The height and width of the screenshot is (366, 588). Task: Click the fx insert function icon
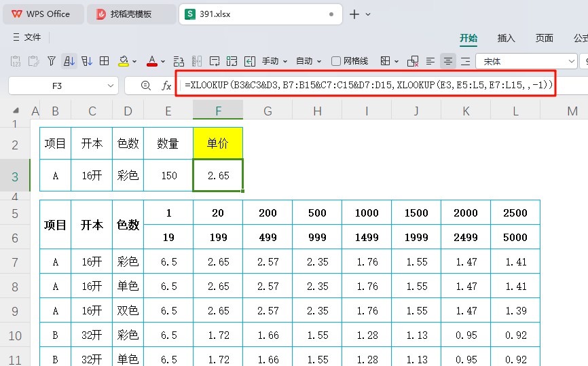(x=166, y=86)
